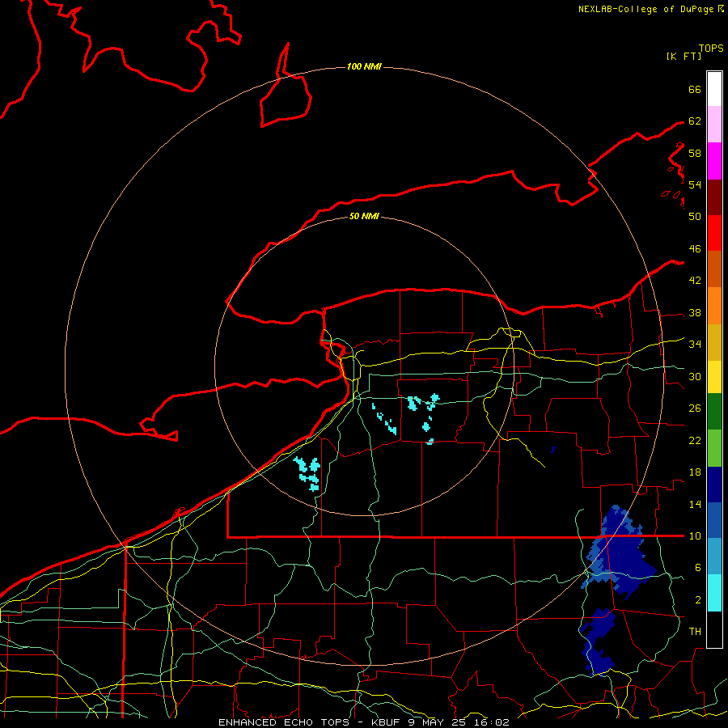Select the magenta legend color band
728x728 pixels.
(714, 161)
